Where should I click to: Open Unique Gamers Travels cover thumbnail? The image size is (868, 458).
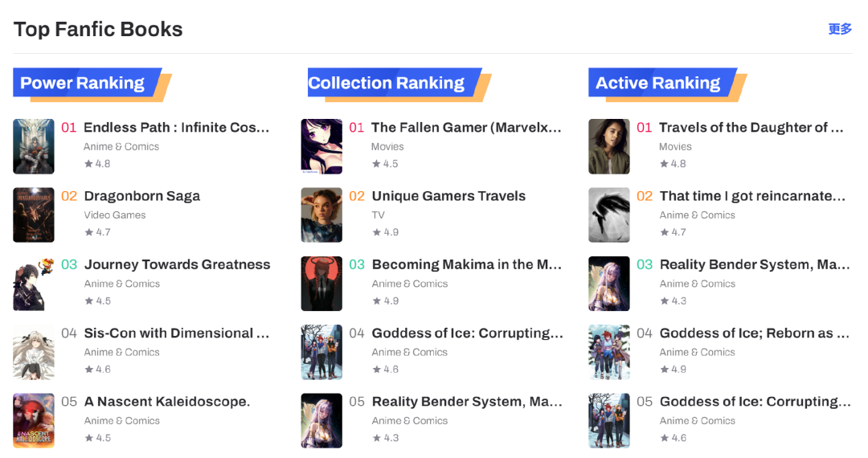click(x=321, y=215)
